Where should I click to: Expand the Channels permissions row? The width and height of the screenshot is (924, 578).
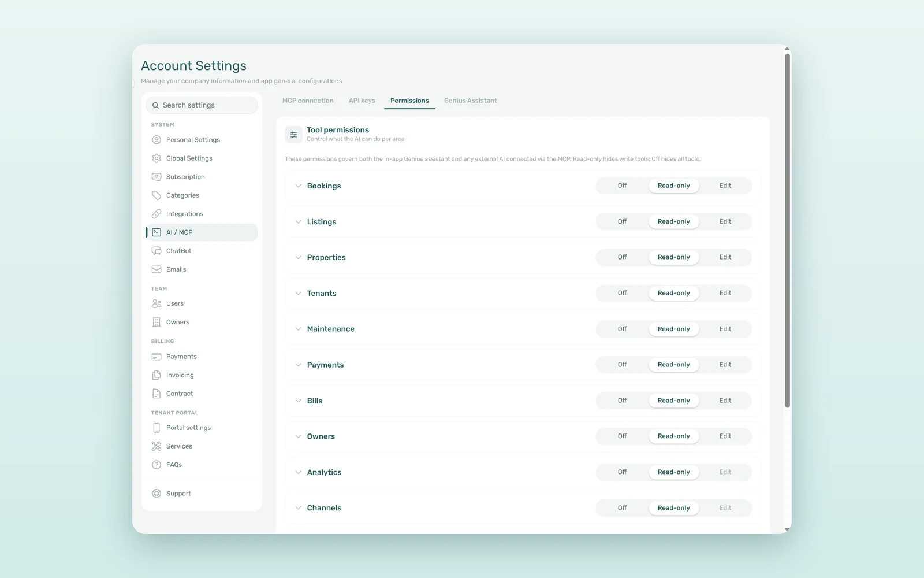(298, 508)
